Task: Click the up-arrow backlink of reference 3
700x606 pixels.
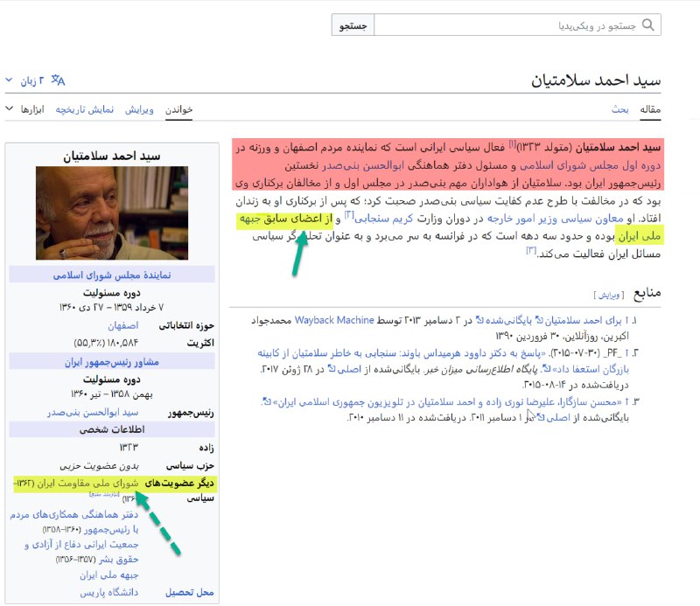Action: 626,401
